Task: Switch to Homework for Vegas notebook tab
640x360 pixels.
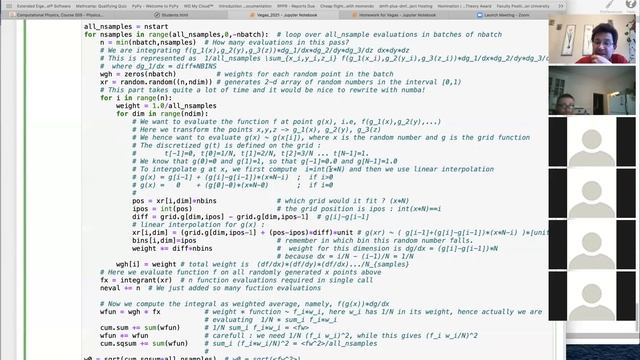Action: (394, 15)
